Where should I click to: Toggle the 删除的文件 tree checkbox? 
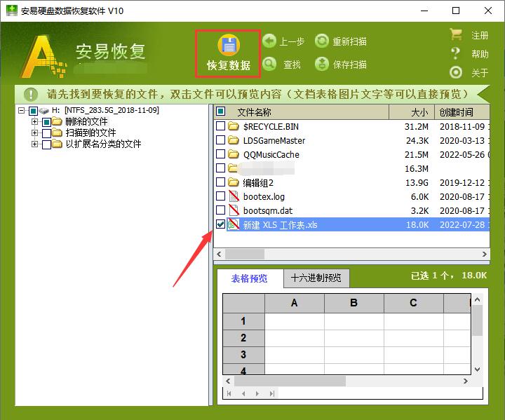point(46,122)
